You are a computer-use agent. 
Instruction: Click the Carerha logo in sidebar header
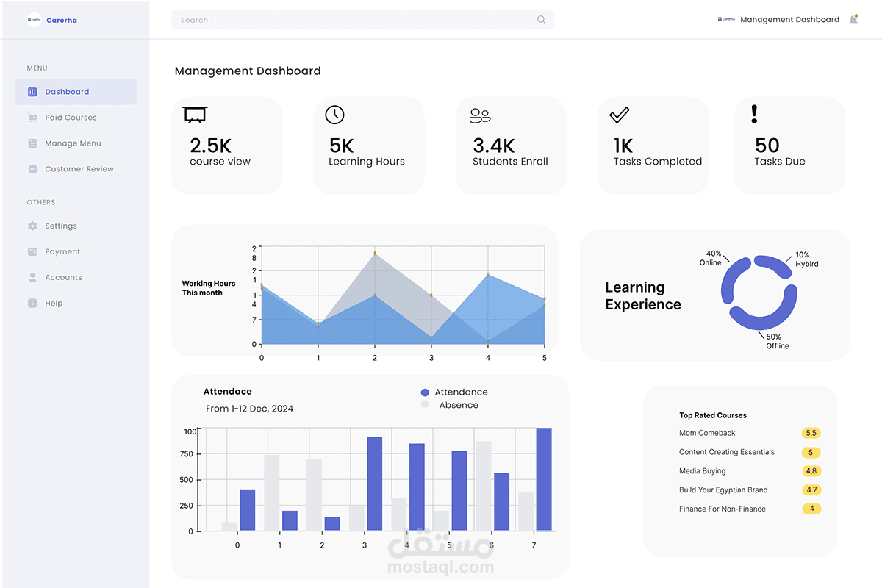34,20
